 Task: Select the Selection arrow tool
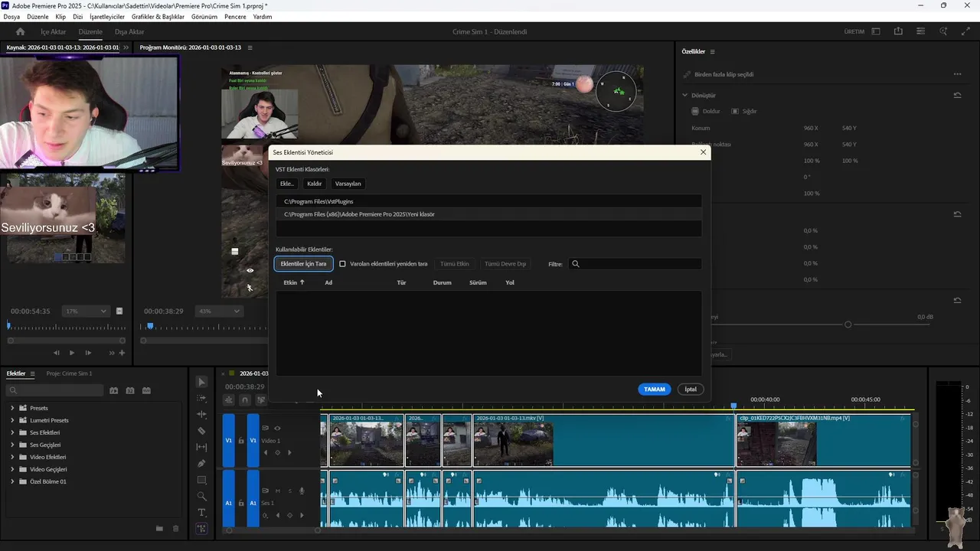201,382
